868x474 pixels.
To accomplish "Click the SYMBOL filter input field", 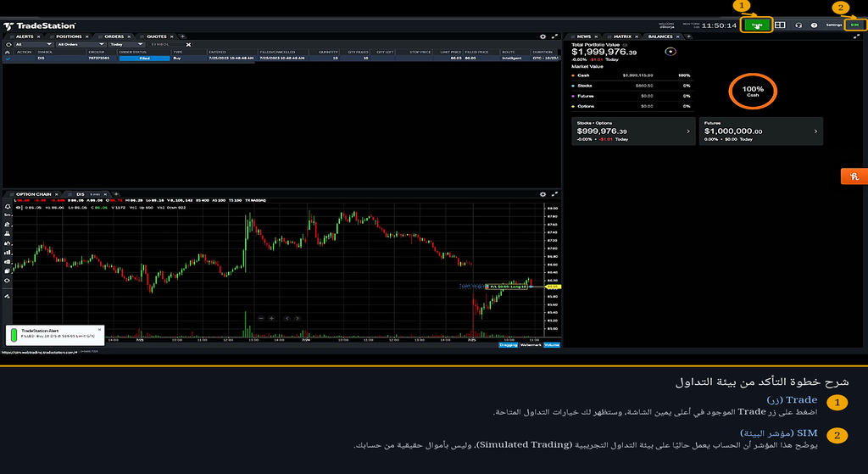I will [166, 44].
